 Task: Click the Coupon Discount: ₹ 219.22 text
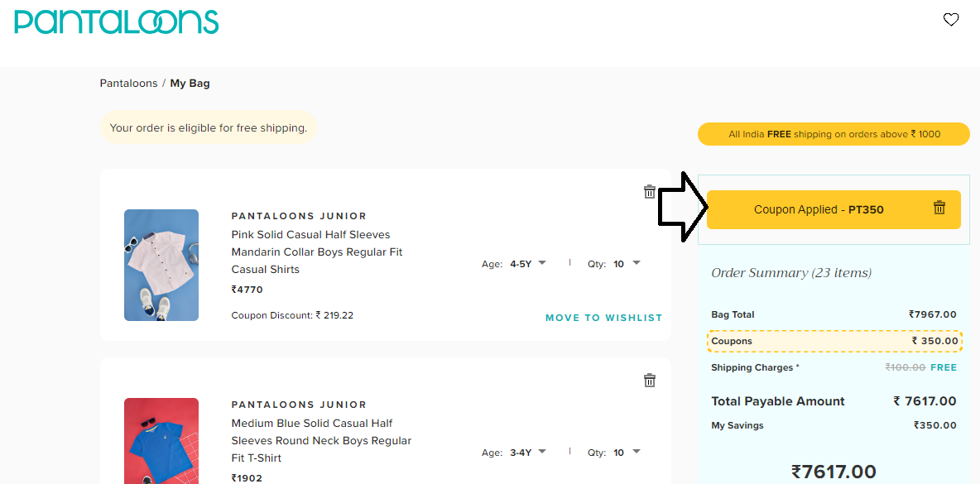pyautogui.click(x=292, y=315)
